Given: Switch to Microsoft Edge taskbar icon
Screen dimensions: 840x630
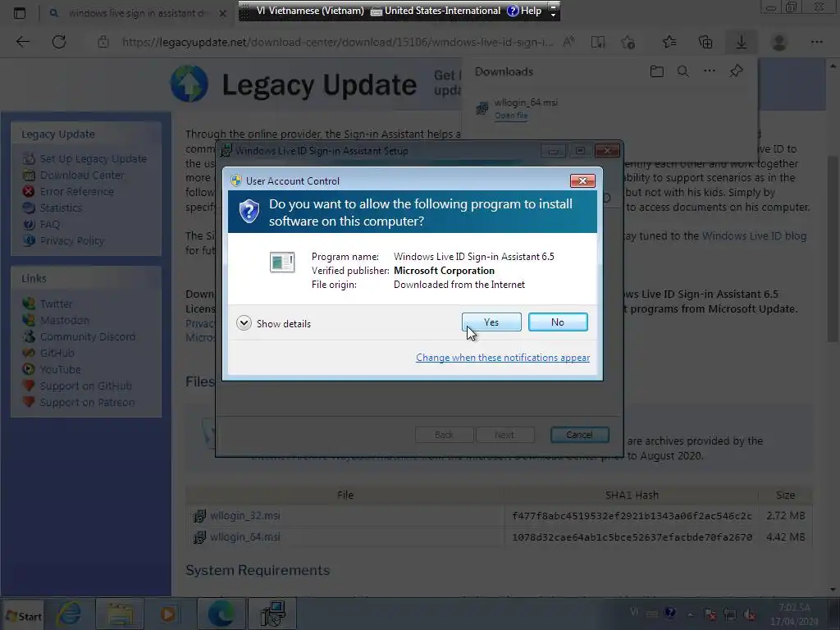Looking at the screenshot, I should pyautogui.click(x=221, y=614).
